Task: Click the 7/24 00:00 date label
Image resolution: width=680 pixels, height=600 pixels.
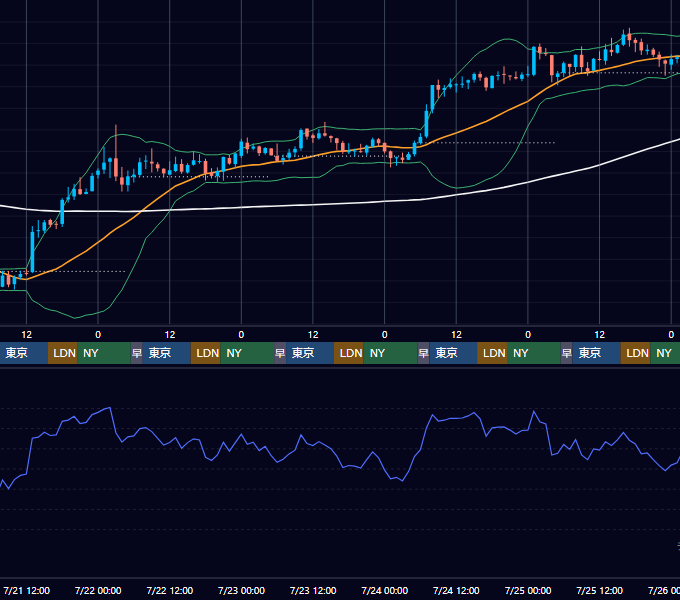Action: point(384,590)
